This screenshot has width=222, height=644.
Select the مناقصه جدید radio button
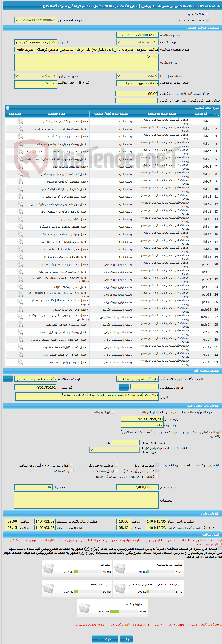pyautogui.click(x=206, y=14)
